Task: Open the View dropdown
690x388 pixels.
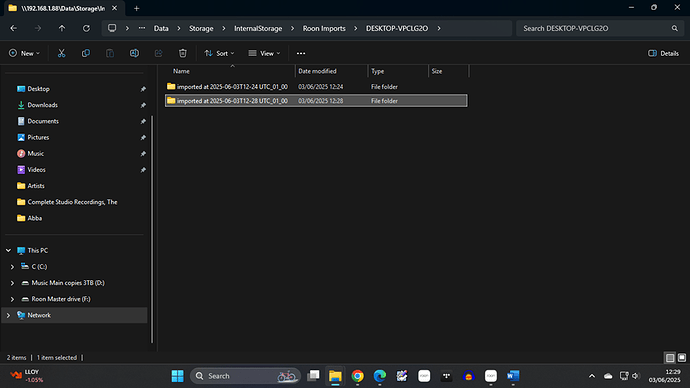Action: click(264, 53)
